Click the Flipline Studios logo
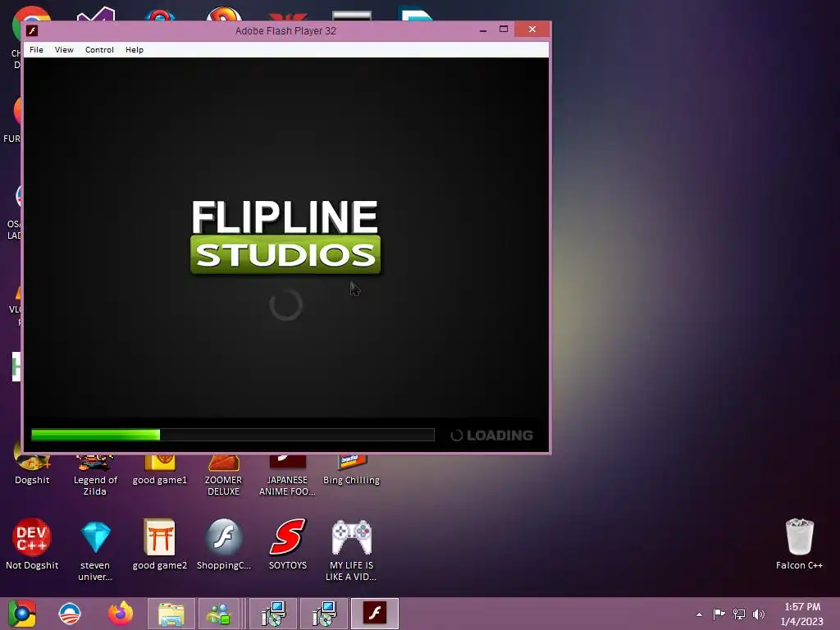The height and width of the screenshot is (630, 840). (285, 236)
